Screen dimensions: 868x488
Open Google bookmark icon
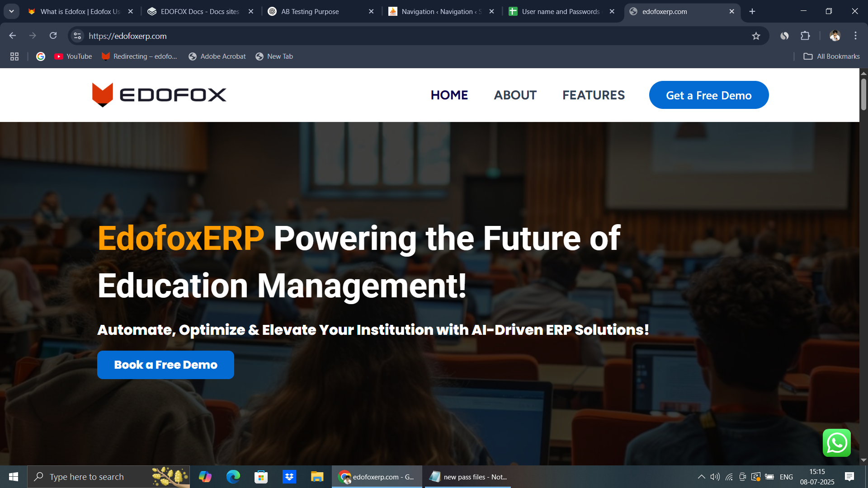[x=41, y=56]
